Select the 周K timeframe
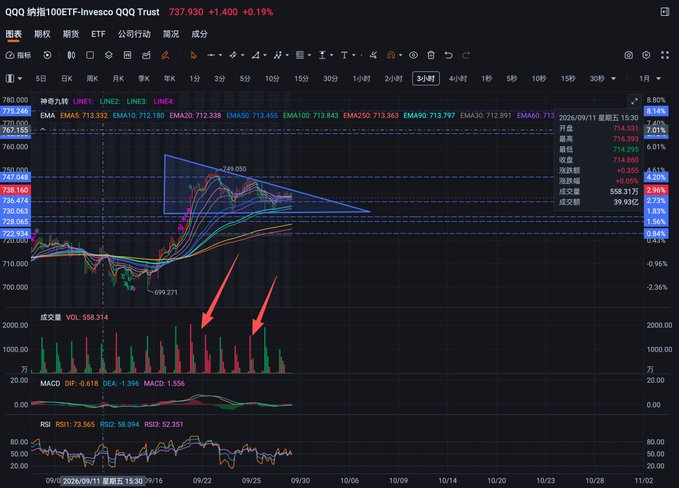Screen dimensions: 679x488 (92, 78)
